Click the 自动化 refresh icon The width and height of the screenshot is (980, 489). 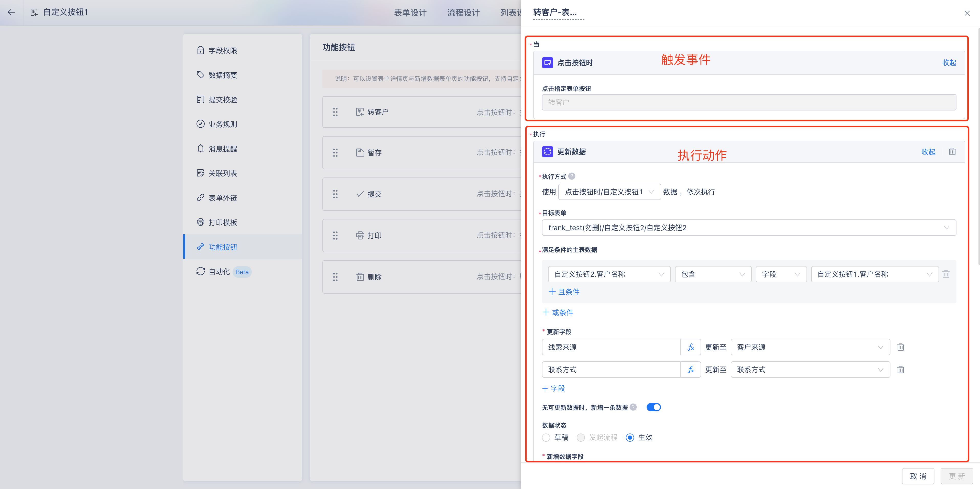(x=201, y=271)
